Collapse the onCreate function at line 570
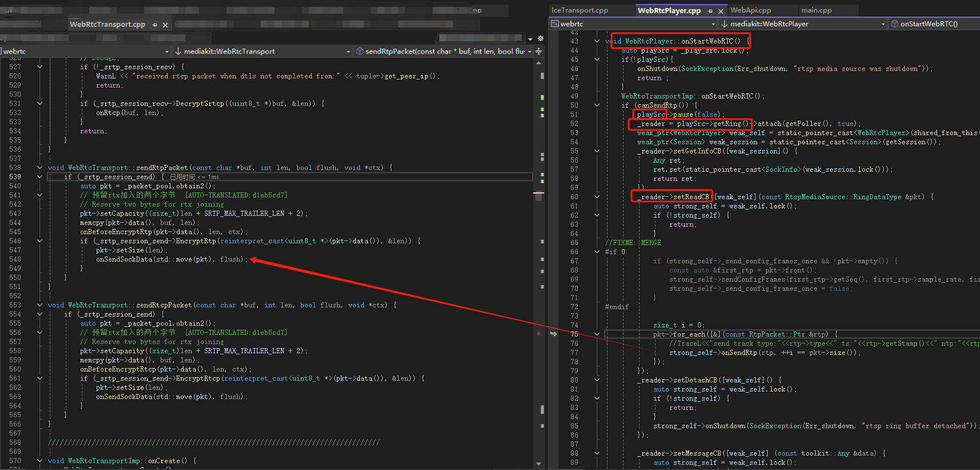This screenshot has height=470, width=980. (x=39, y=461)
